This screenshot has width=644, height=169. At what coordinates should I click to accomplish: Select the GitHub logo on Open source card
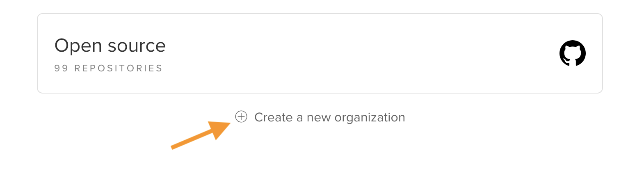572,53
